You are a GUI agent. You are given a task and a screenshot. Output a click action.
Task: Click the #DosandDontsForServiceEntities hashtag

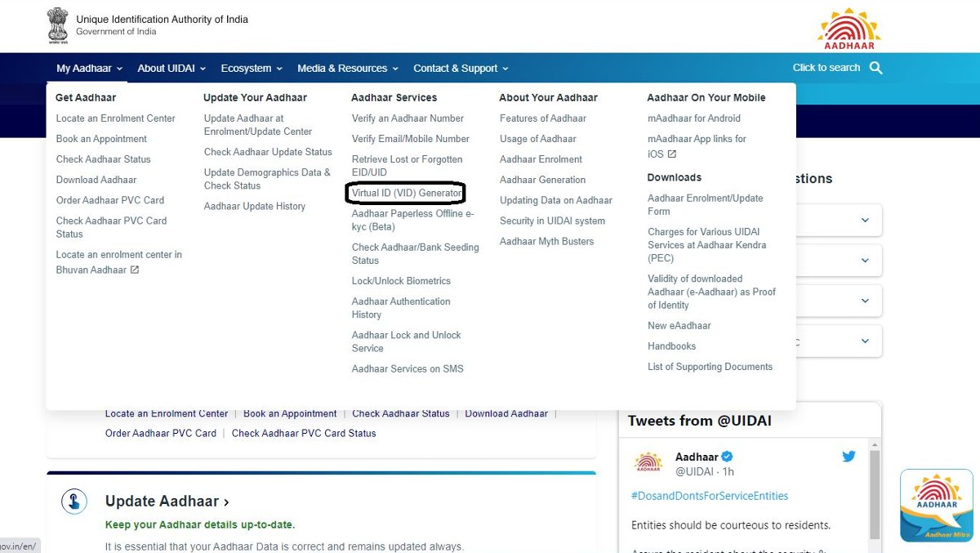pyautogui.click(x=710, y=496)
